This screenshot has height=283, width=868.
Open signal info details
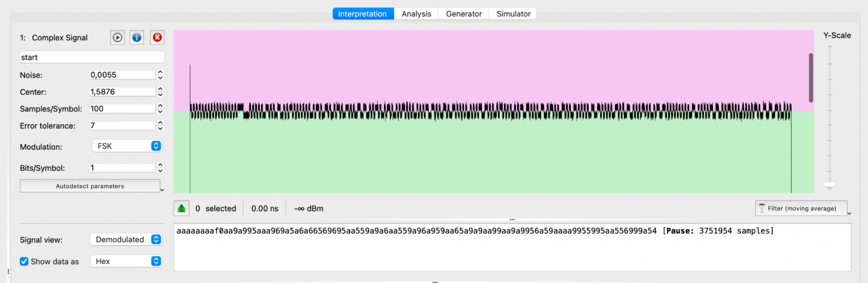137,37
